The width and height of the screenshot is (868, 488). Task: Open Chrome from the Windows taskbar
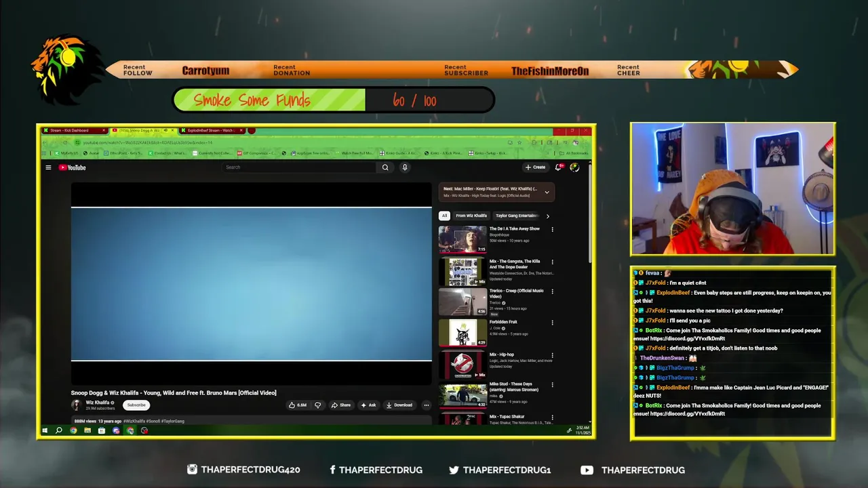(x=73, y=430)
